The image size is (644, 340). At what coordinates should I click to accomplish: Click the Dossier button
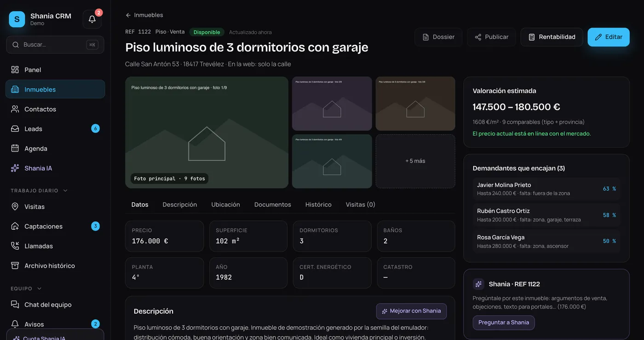438,37
